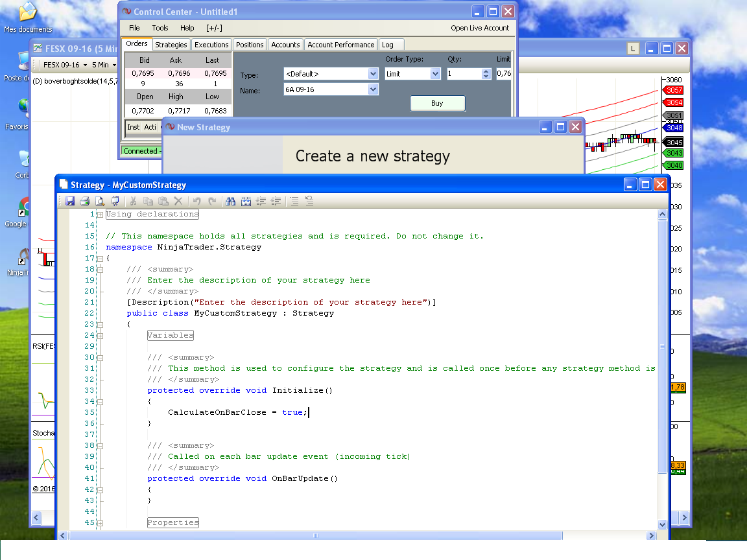Open Find with the binoculars icon
The width and height of the screenshot is (747, 560).
pyautogui.click(x=231, y=202)
